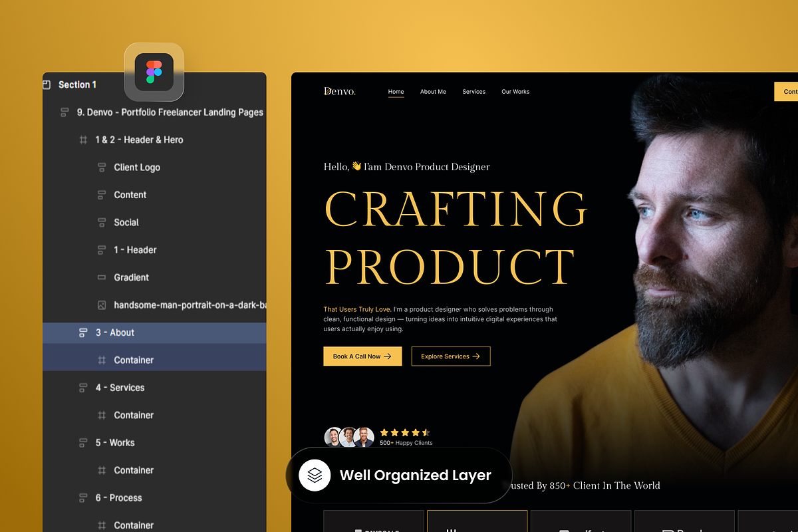Select the 4 - Services layer name
The height and width of the screenshot is (532, 798).
[120, 388]
